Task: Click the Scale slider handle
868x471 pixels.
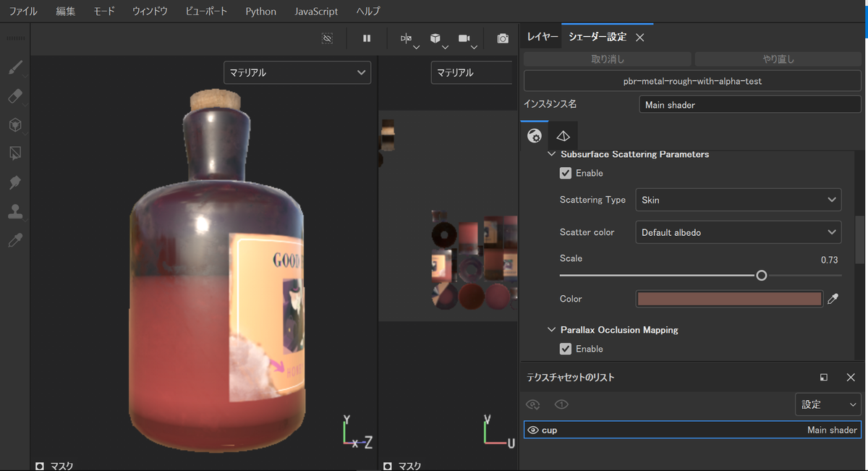Action: click(761, 276)
